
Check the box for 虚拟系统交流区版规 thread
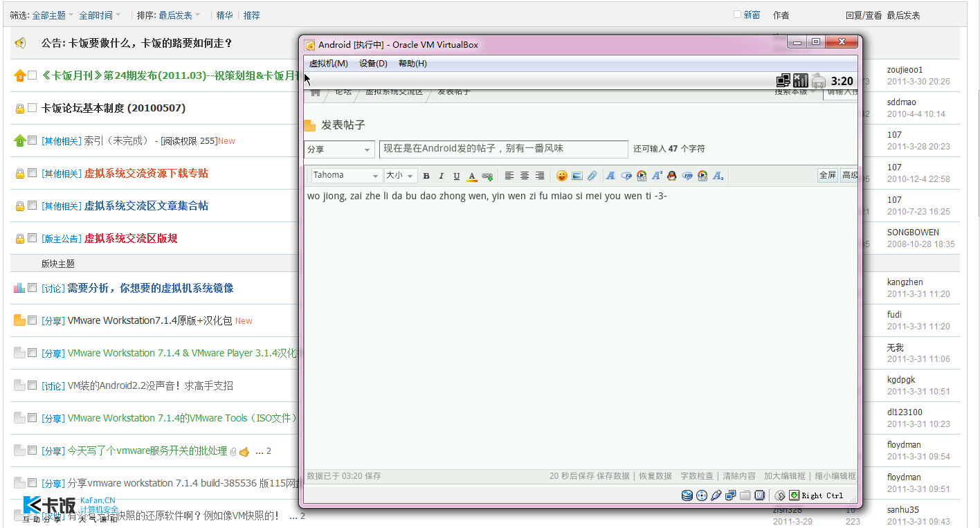32,238
